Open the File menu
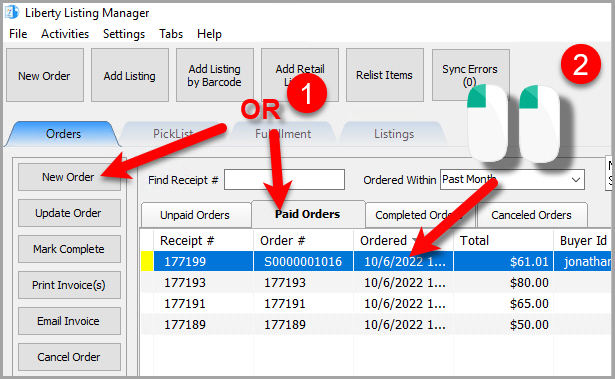 tap(18, 34)
